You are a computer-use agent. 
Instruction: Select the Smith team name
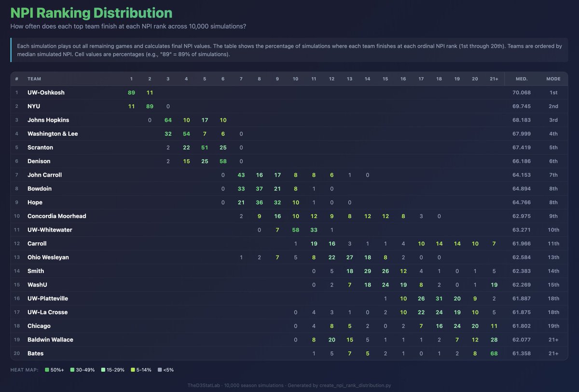pyautogui.click(x=36, y=271)
